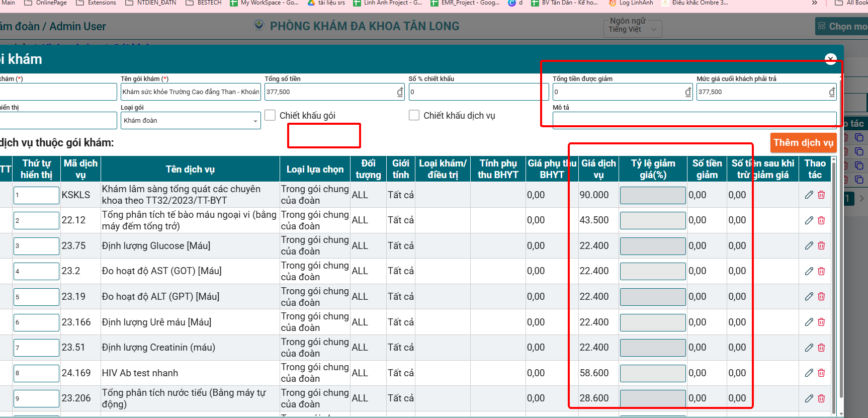This screenshot has height=418, width=868.
Task: Open Ngôn ngữ language dropdown
Action: click(x=633, y=29)
